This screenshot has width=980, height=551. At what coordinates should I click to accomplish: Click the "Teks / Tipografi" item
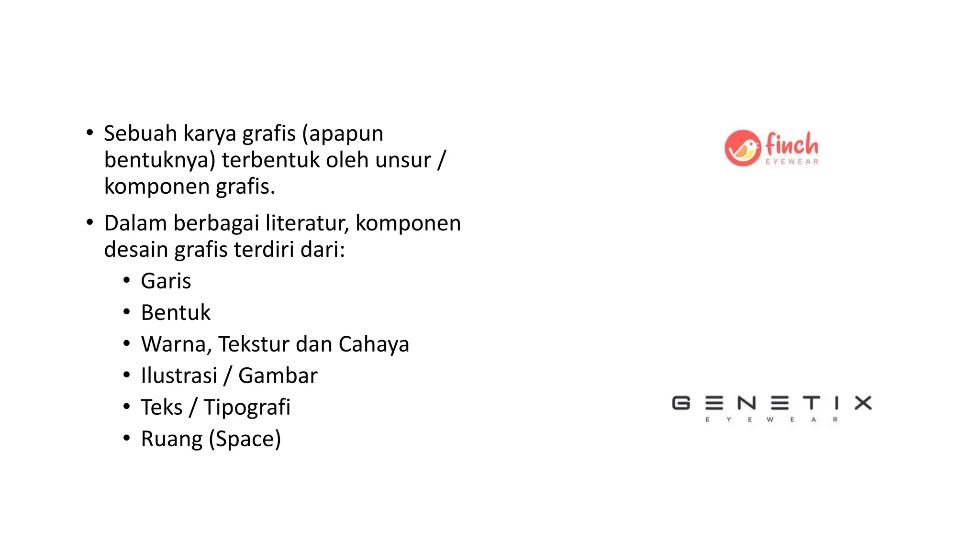pyautogui.click(x=216, y=408)
